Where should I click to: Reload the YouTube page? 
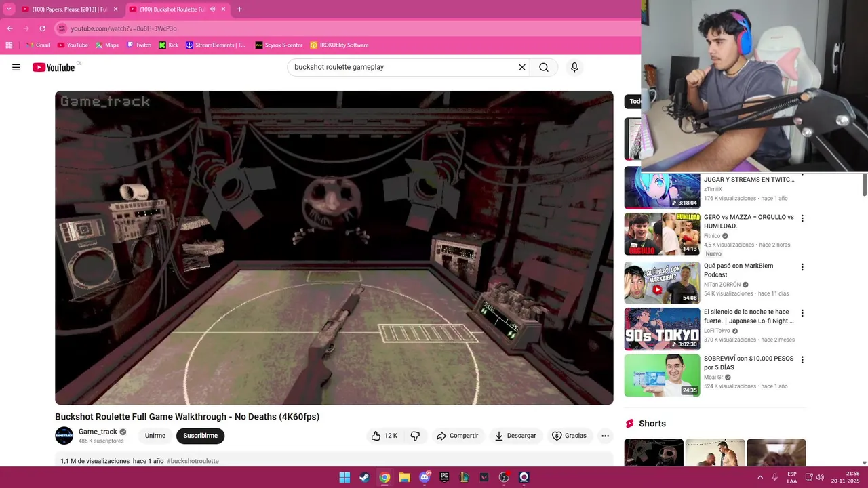coord(42,28)
